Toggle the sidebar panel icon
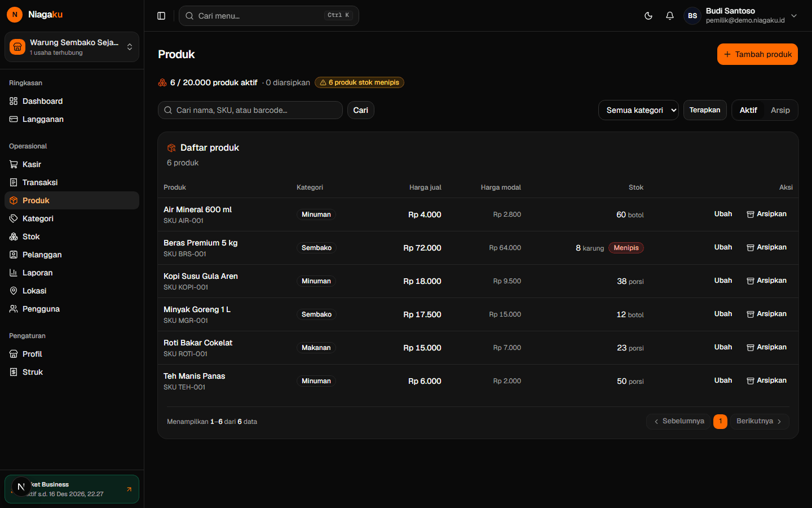The width and height of the screenshot is (812, 508). click(161, 16)
